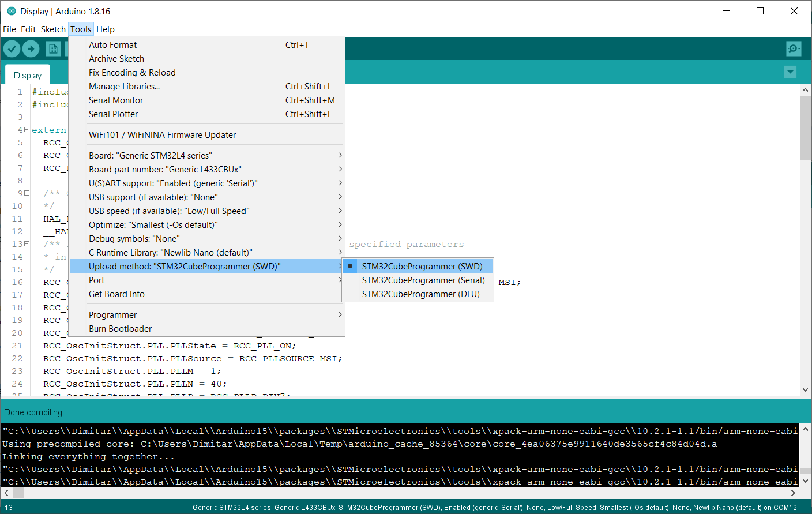
Task: Open the Help menu
Action: (106, 29)
